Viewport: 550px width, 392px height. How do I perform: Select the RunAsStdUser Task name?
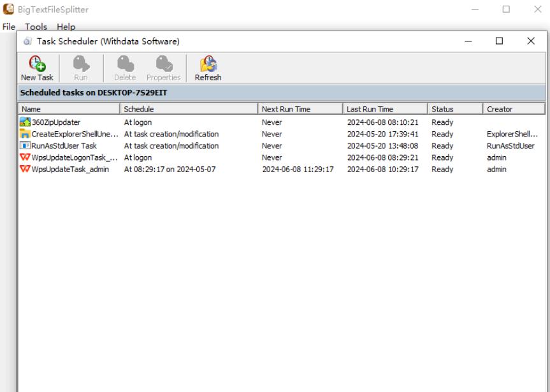pyautogui.click(x=64, y=145)
